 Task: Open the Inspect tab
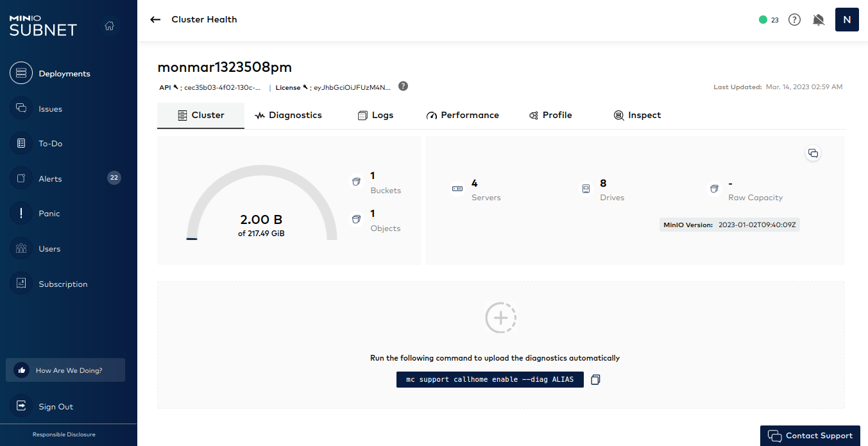[x=637, y=116]
